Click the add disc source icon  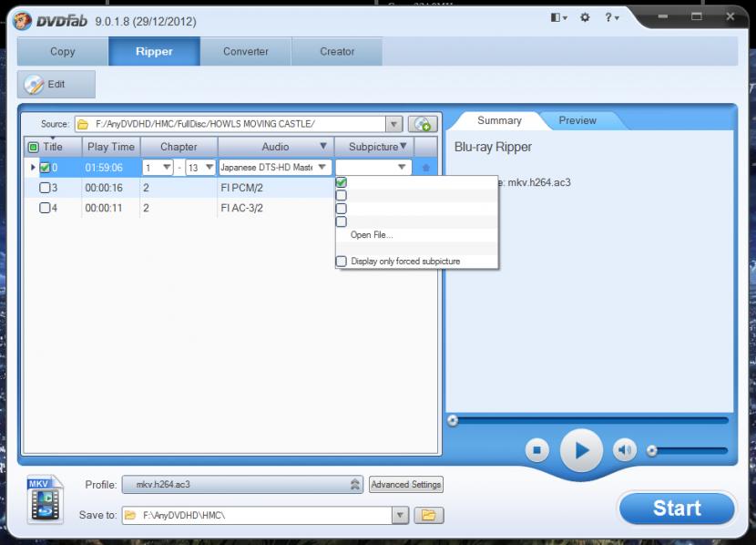click(x=423, y=124)
